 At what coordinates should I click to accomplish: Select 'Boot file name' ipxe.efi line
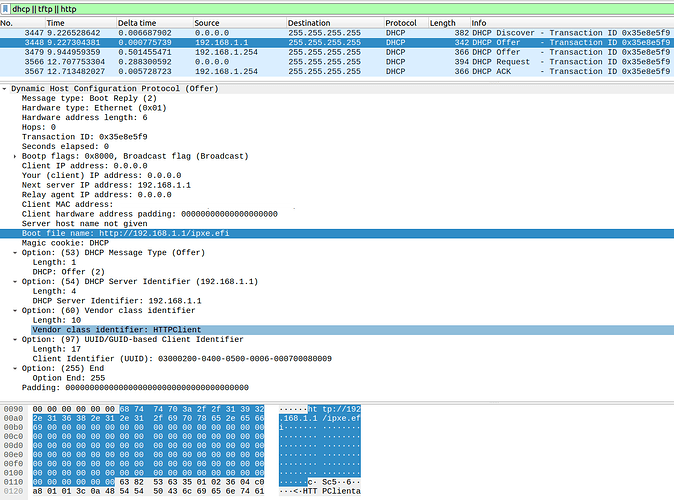click(337, 233)
